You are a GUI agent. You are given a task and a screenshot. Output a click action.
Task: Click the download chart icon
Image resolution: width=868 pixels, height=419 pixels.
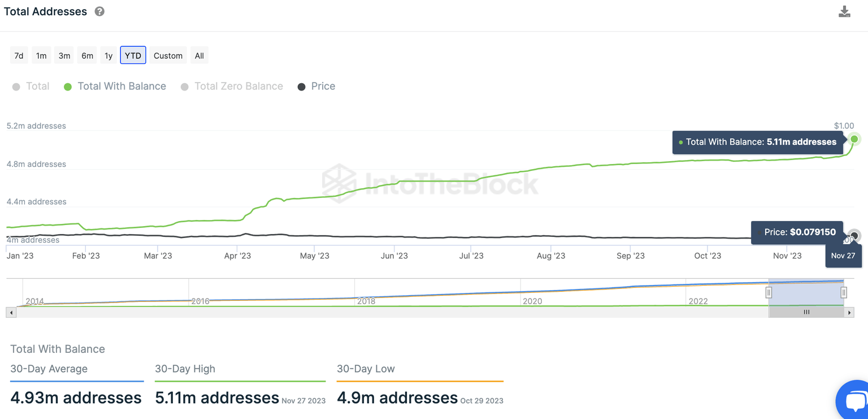point(844,11)
